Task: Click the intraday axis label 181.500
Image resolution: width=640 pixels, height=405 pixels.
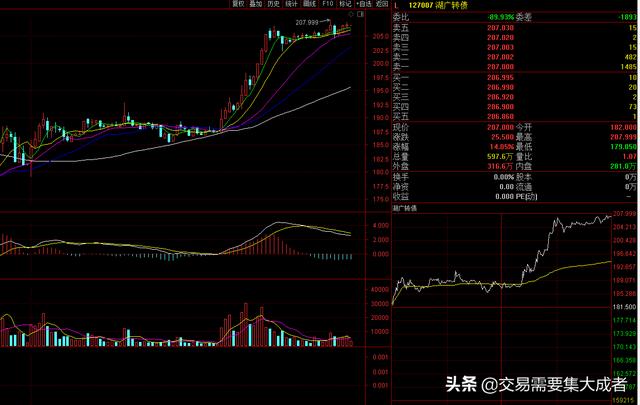Action: (624, 307)
